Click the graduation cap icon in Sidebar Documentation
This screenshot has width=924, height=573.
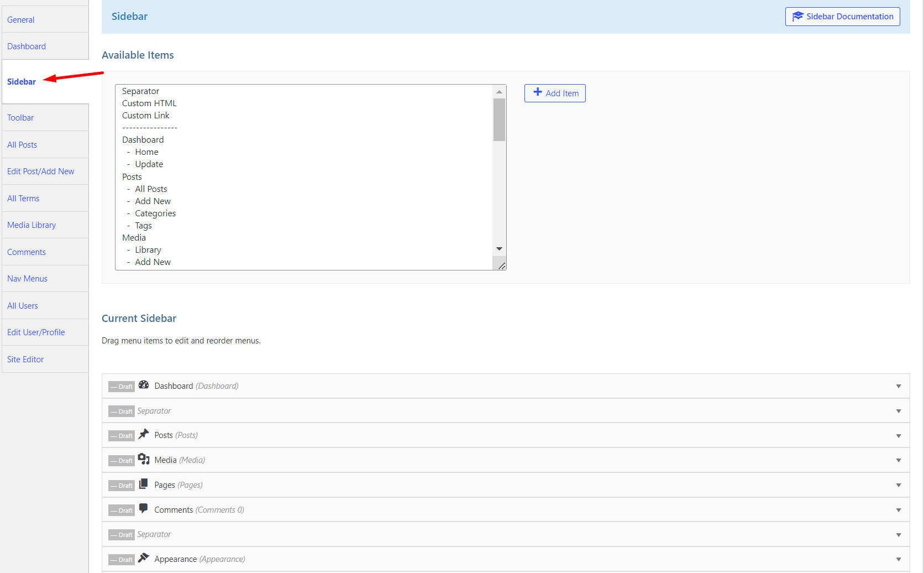(x=798, y=17)
